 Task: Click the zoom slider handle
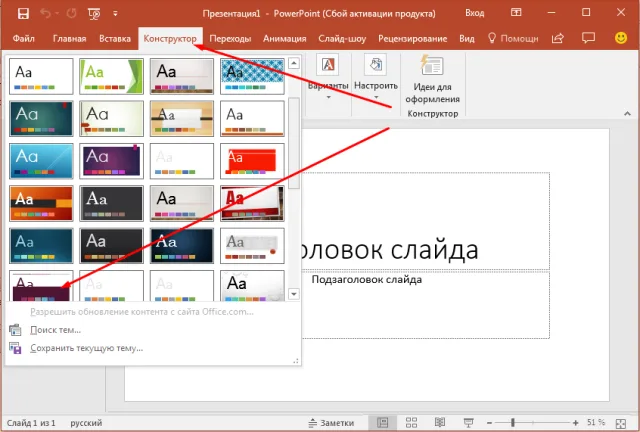(513, 423)
